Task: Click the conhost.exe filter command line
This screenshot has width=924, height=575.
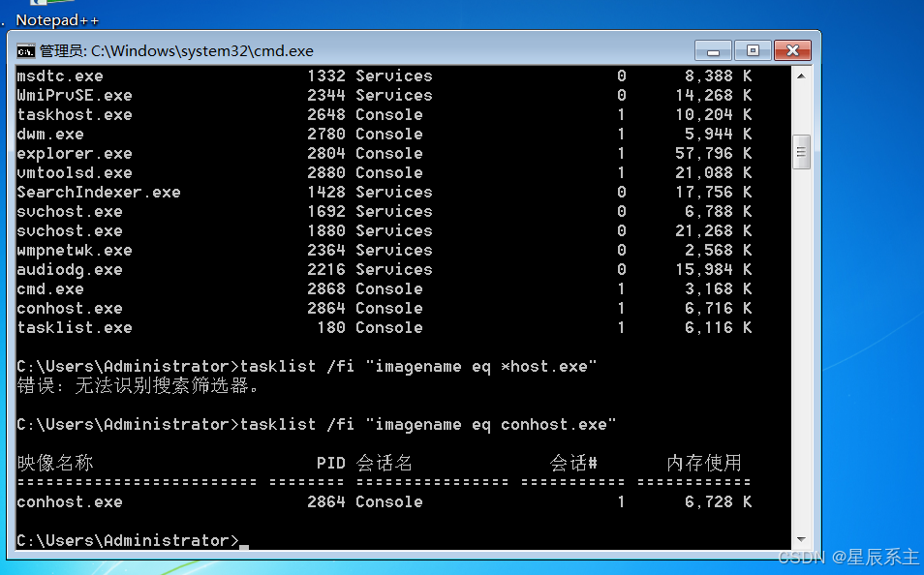Action: pos(317,425)
